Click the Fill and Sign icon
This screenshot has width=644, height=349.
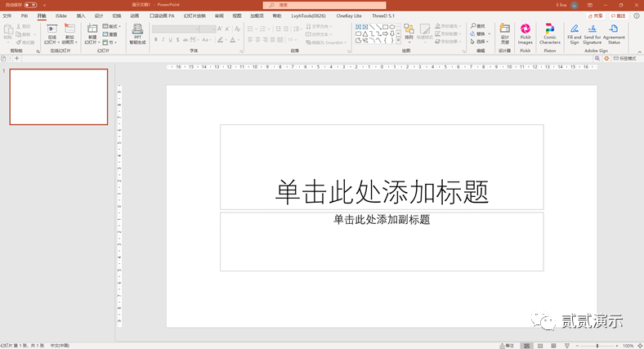click(575, 29)
